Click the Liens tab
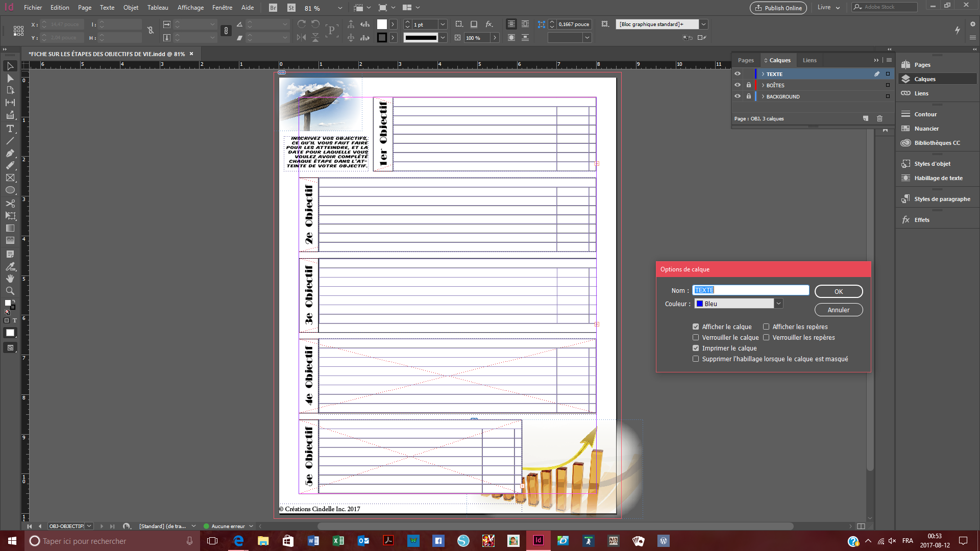 [808, 59]
